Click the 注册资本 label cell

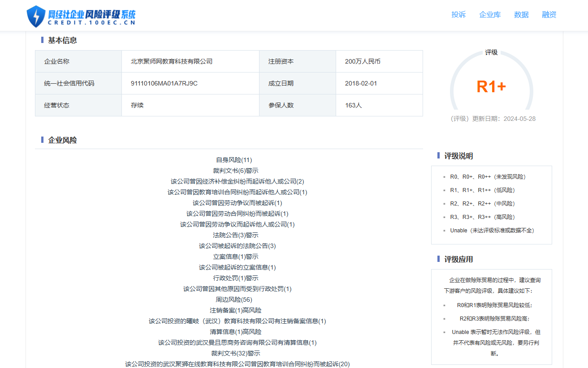pyautogui.click(x=298, y=61)
